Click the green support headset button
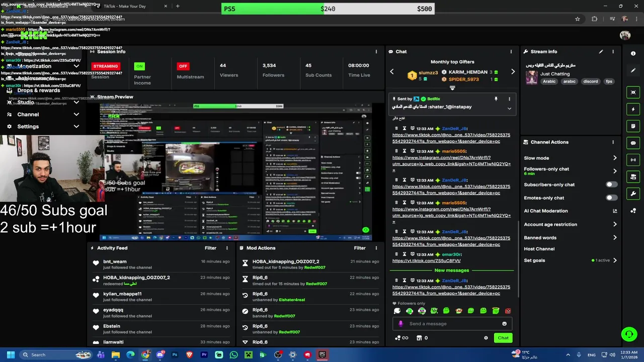 coord(628,334)
